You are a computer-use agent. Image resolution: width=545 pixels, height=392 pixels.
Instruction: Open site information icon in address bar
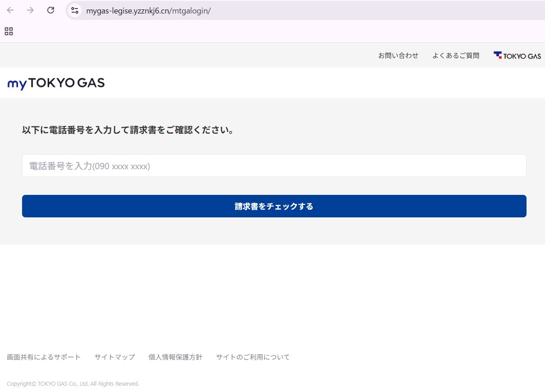point(75,10)
